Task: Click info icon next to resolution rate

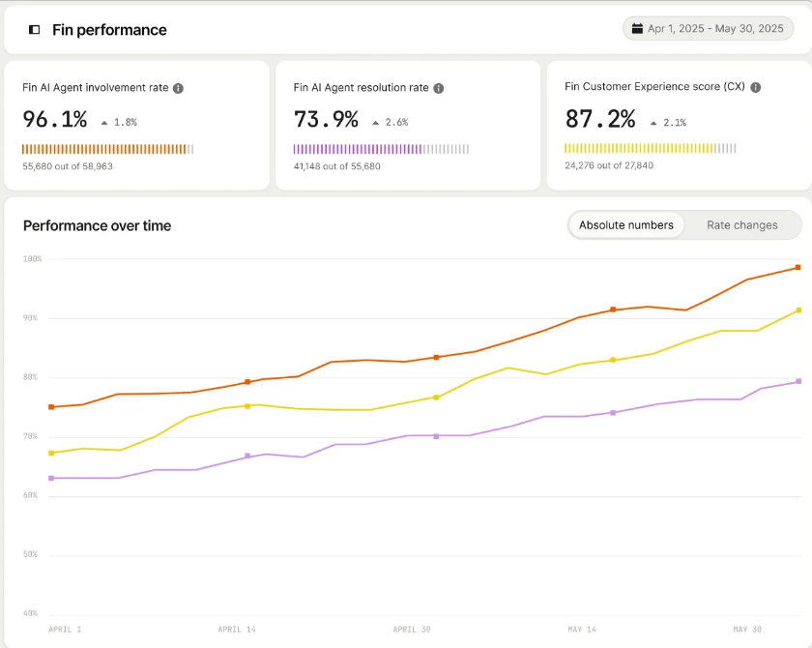Action: pos(438,88)
